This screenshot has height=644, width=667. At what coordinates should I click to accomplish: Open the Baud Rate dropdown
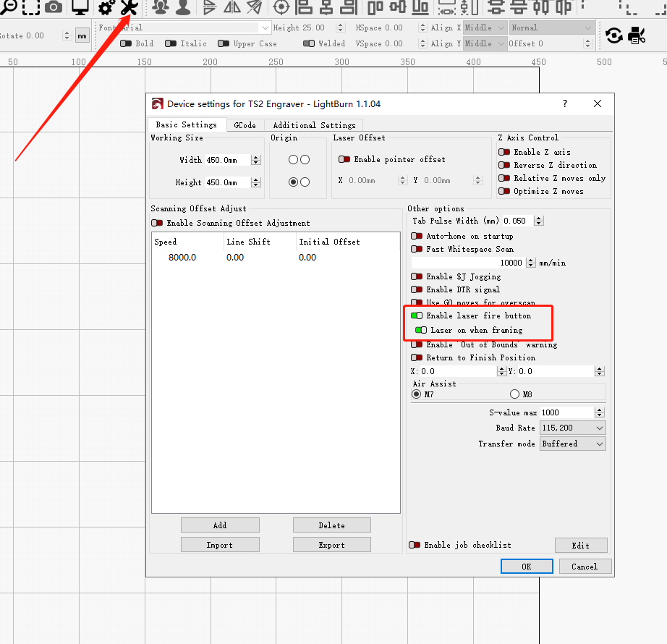[572, 428]
